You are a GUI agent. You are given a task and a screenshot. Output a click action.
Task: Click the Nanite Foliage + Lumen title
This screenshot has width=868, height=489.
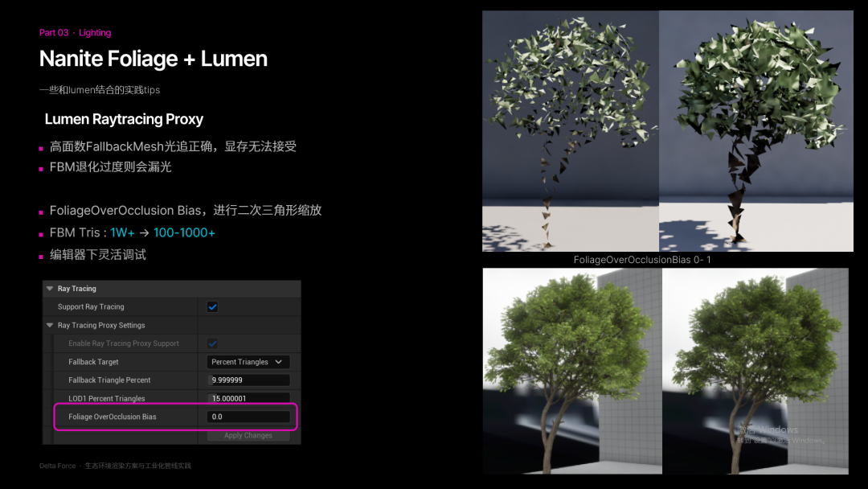[154, 59]
